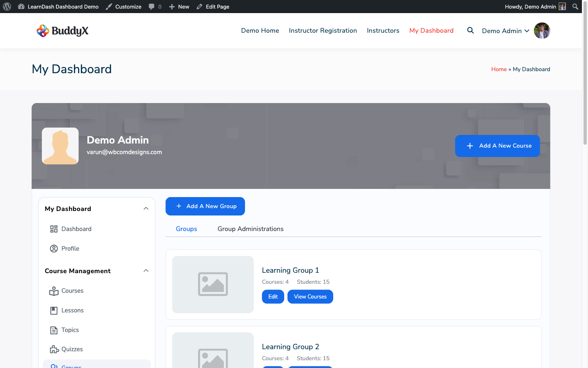Screen dimensions: 588x368
Task: Select the Lessons icon in Course Management
Action: pos(54,310)
